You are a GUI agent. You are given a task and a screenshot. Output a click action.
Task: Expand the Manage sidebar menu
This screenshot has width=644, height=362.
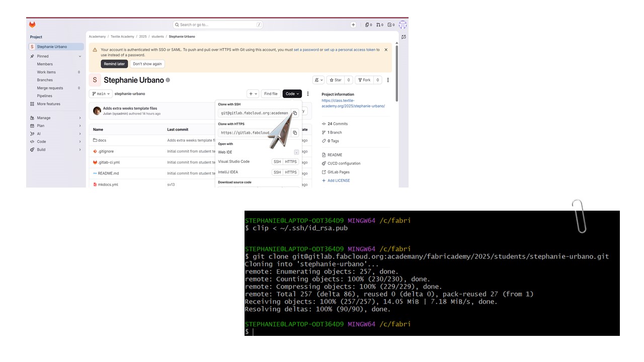pos(55,118)
